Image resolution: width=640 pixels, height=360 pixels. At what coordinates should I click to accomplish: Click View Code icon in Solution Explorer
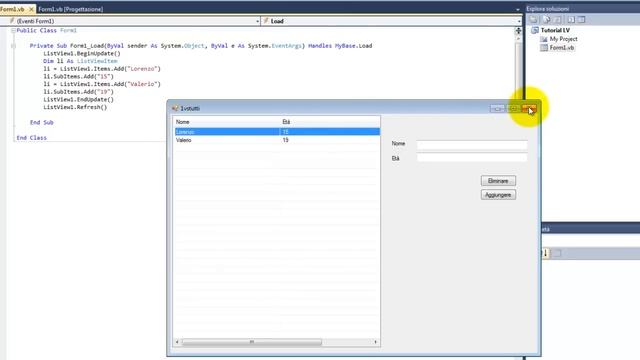click(x=571, y=20)
